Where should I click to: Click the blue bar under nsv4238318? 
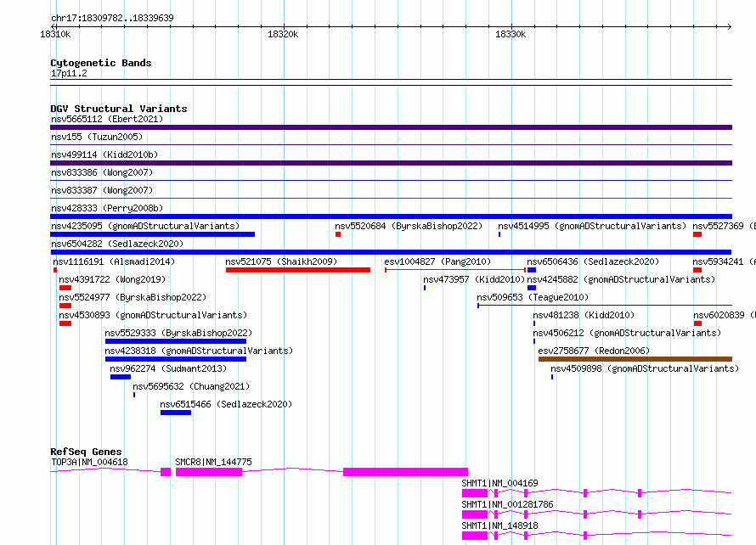[176, 359]
